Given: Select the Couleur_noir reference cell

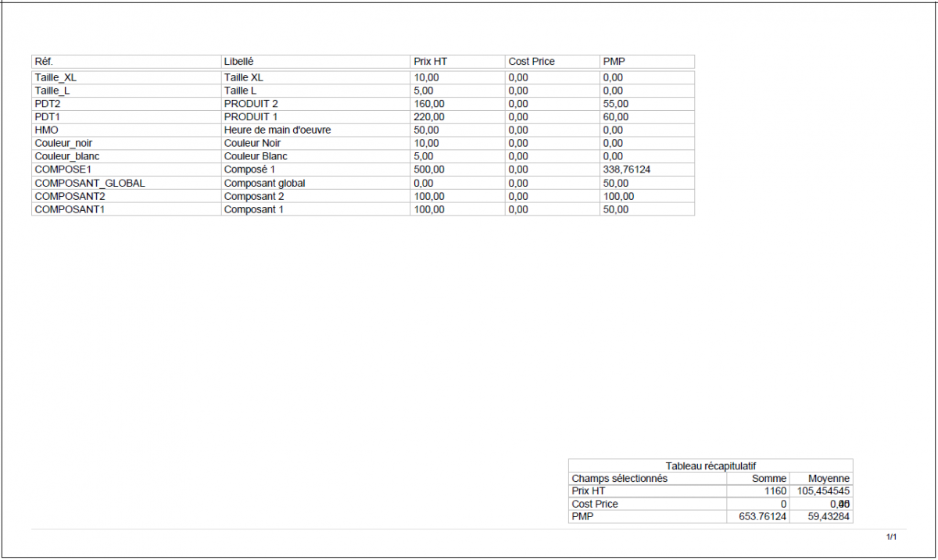Looking at the screenshot, I should coord(59,144).
